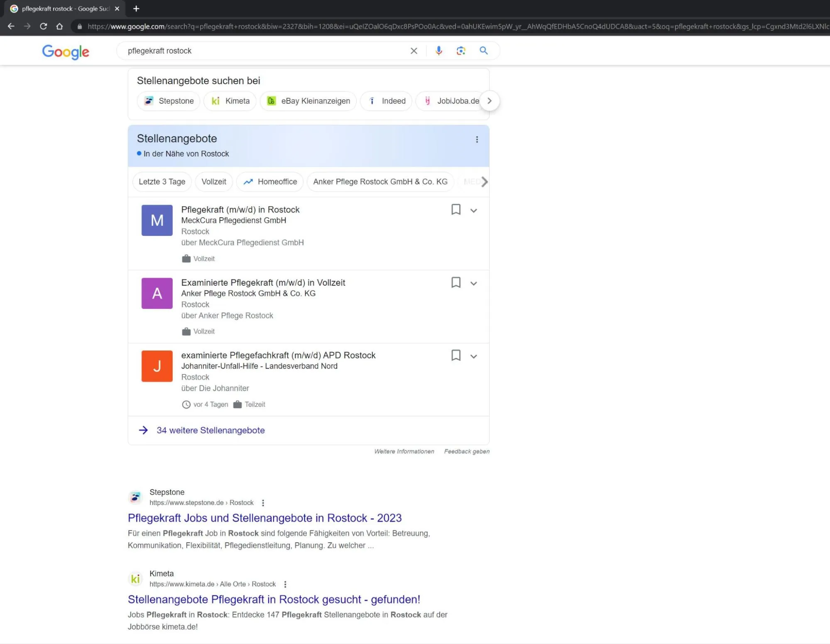
Task: Open a new browser tab
Action: point(136,8)
